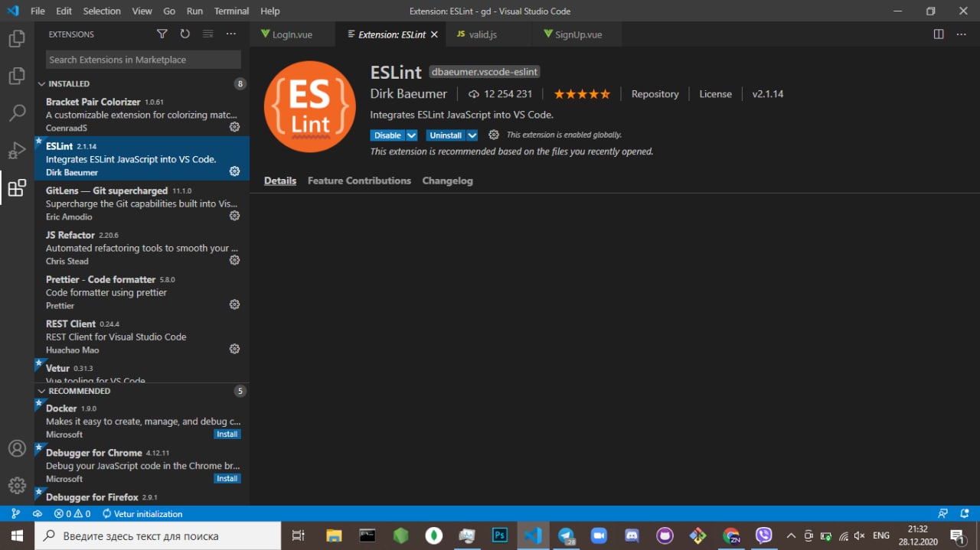The width and height of the screenshot is (980, 550).
Task: Select REST Client extension in list
Action: coord(142,336)
